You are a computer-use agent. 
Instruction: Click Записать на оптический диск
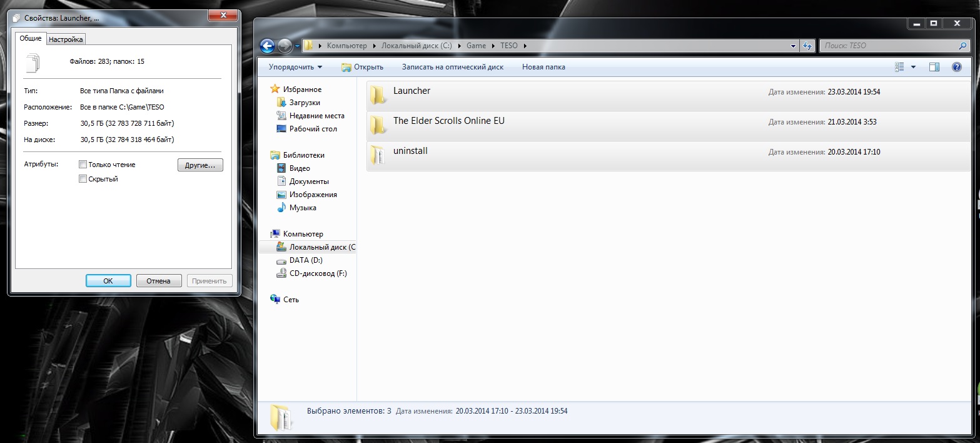point(453,67)
